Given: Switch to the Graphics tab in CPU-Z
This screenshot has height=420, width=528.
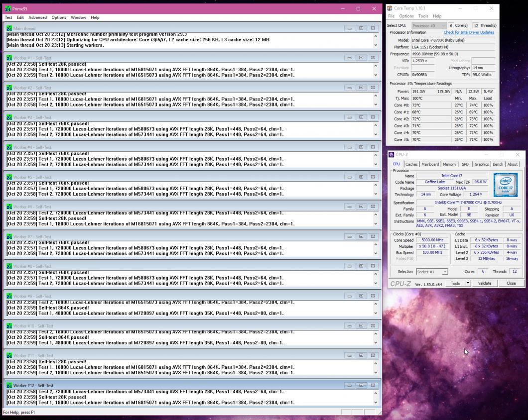Looking at the screenshot, I should pos(482,164).
